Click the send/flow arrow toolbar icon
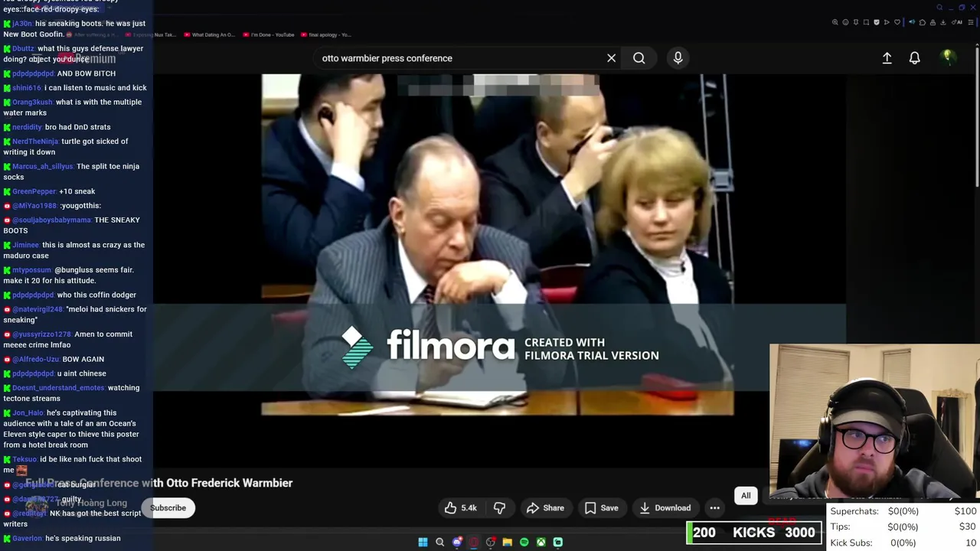Image resolution: width=980 pixels, height=551 pixels. (x=887, y=22)
